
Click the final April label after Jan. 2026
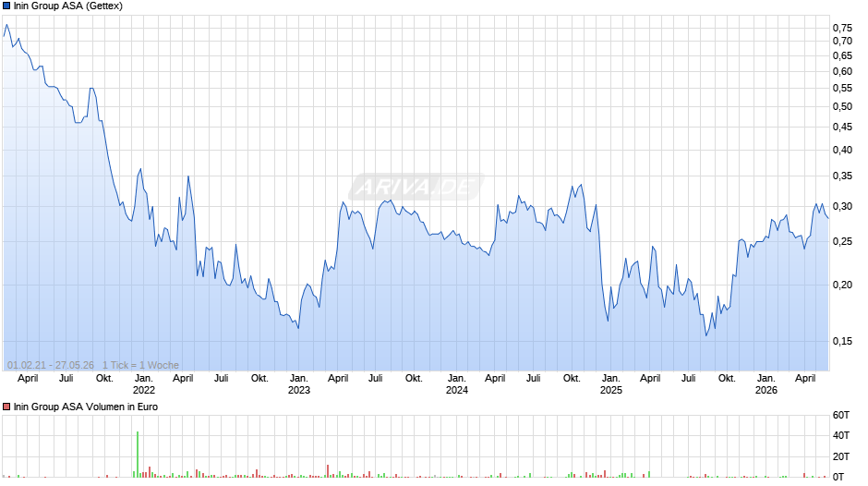click(x=805, y=379)
